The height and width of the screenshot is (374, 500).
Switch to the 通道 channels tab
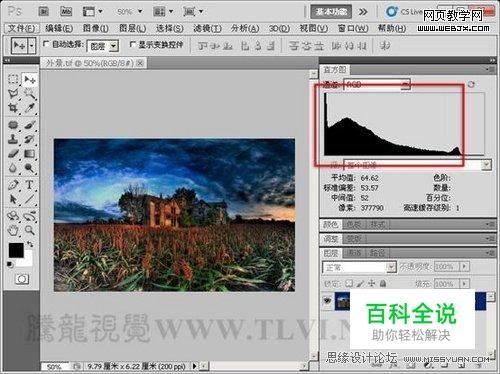point(354,253)
